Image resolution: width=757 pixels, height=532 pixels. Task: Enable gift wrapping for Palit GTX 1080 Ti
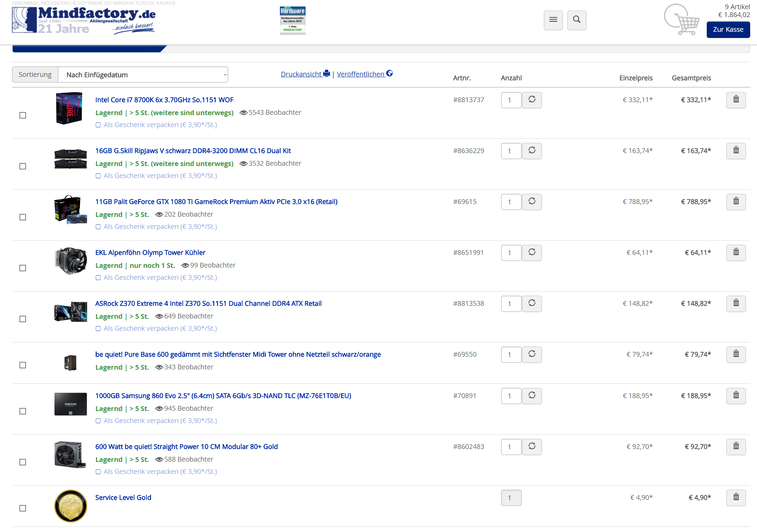(98, 227)
